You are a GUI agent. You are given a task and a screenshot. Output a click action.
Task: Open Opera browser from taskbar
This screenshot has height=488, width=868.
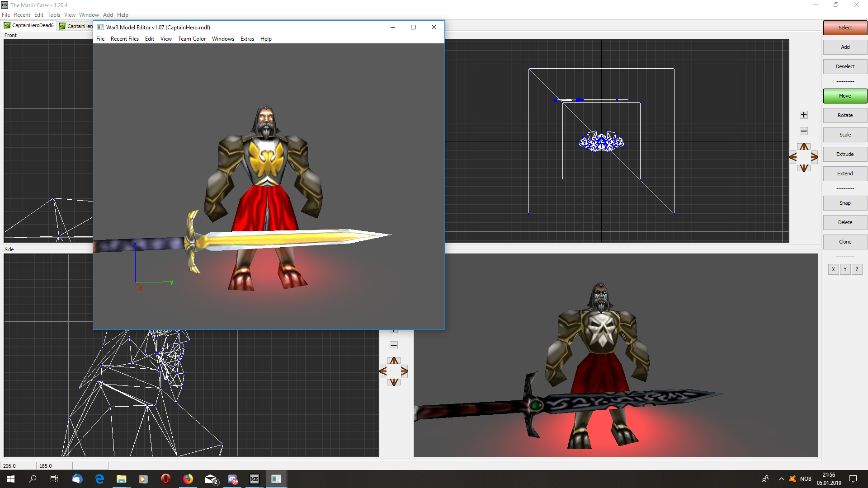tap(166, 479)
